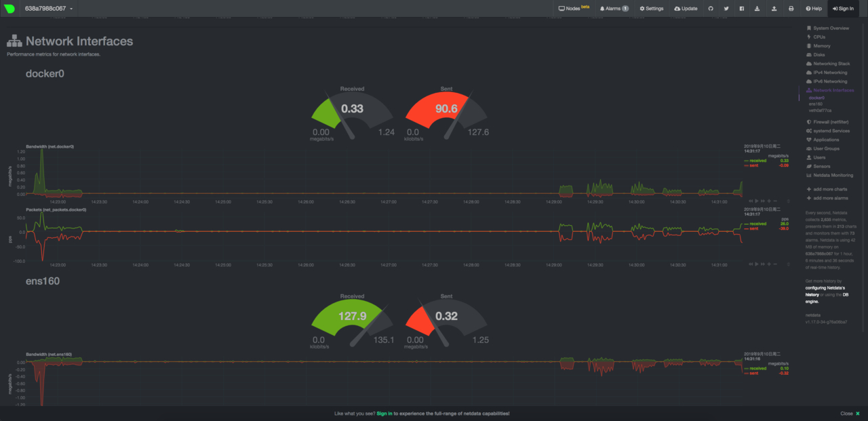Select Firewall (netfilter) in sidebar menu
This screenshot has height=421, width=868.
[x=827, y=122]
